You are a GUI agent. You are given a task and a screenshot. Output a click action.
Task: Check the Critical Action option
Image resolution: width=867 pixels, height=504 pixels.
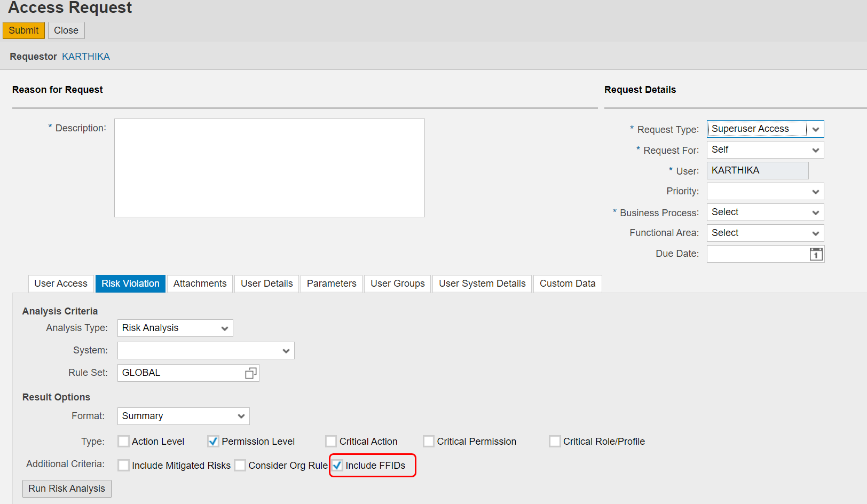pos(330,441)
